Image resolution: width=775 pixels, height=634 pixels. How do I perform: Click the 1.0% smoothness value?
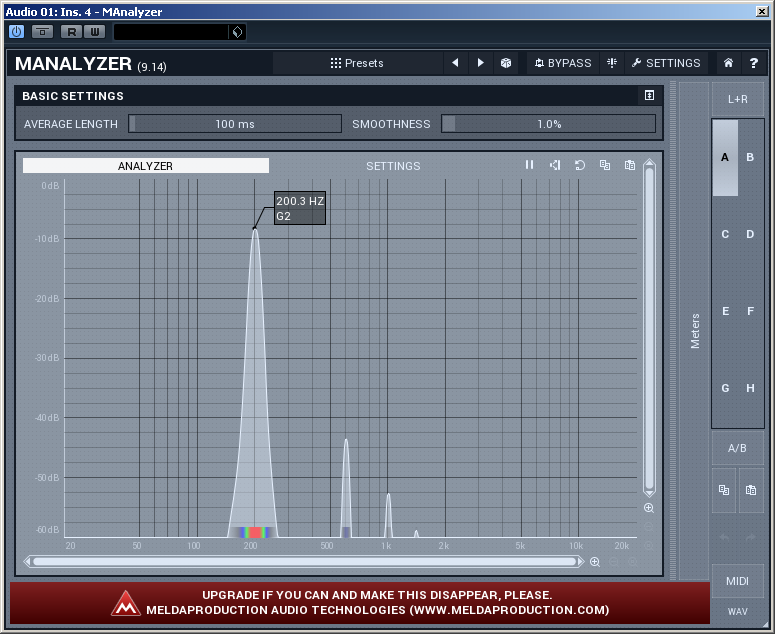tap(549, 124)
